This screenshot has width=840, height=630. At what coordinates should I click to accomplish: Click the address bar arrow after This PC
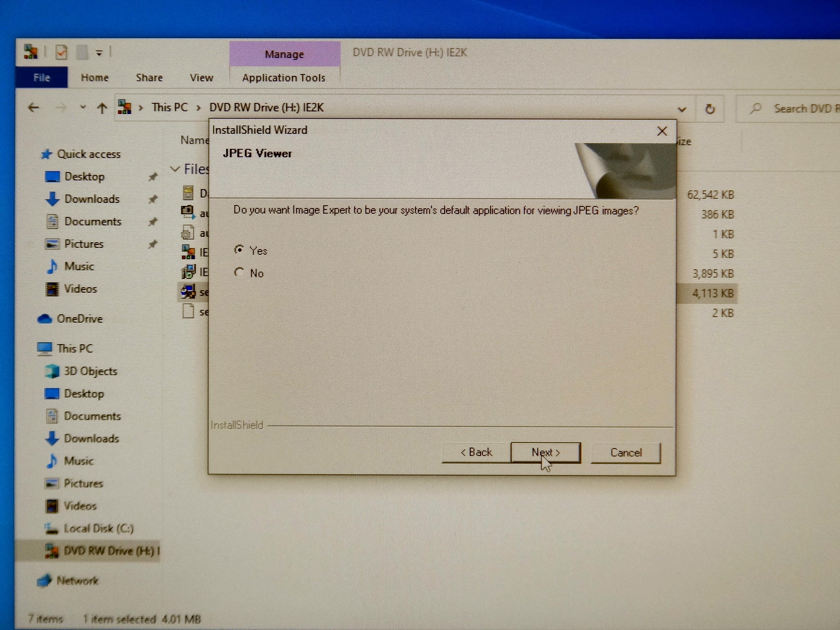click(x=198, y=108)
